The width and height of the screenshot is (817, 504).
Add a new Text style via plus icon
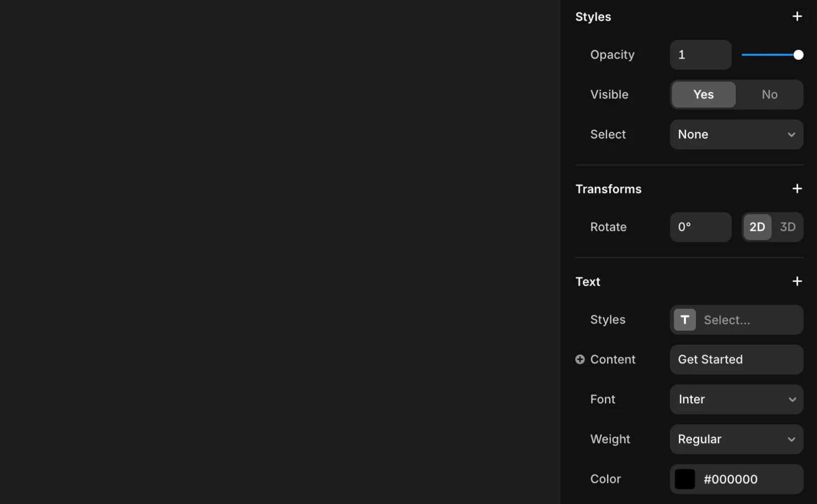pos(797,281)
